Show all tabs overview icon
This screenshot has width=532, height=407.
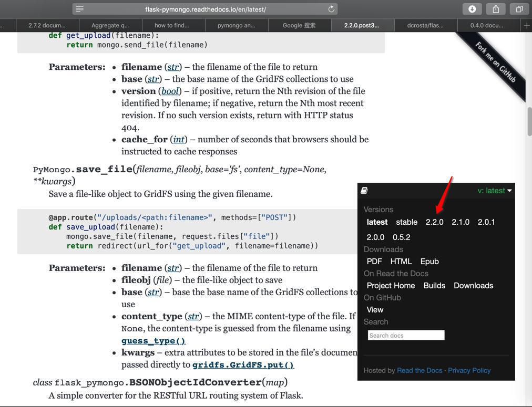519,9
